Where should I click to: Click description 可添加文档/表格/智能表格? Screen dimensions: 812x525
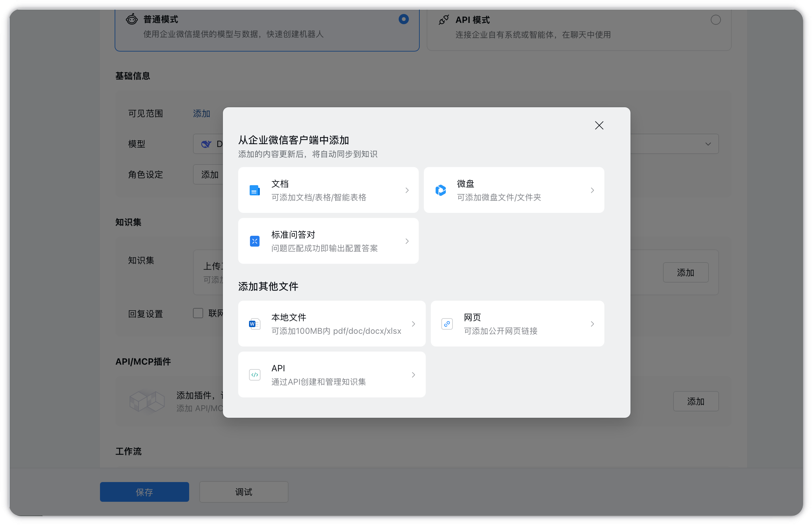[x=319, y=197]
